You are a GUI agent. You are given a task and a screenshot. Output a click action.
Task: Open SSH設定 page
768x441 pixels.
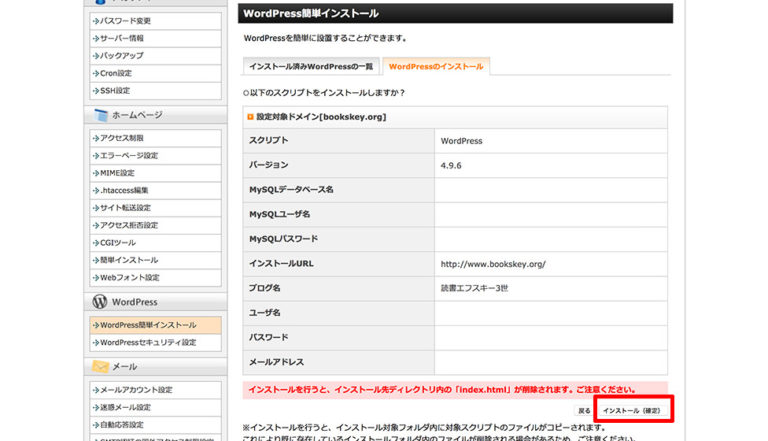(156, 91)
